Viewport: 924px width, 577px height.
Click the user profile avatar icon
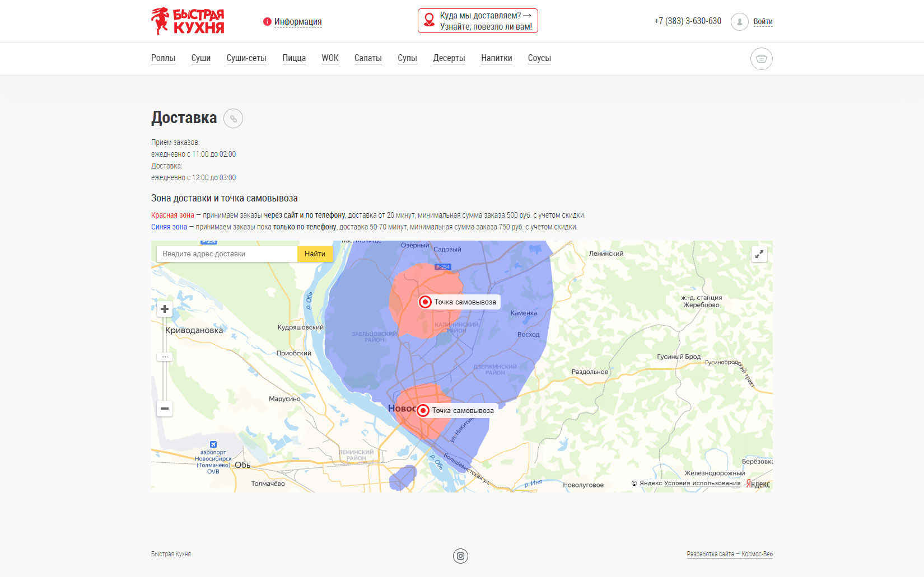[x=739, y=22]
